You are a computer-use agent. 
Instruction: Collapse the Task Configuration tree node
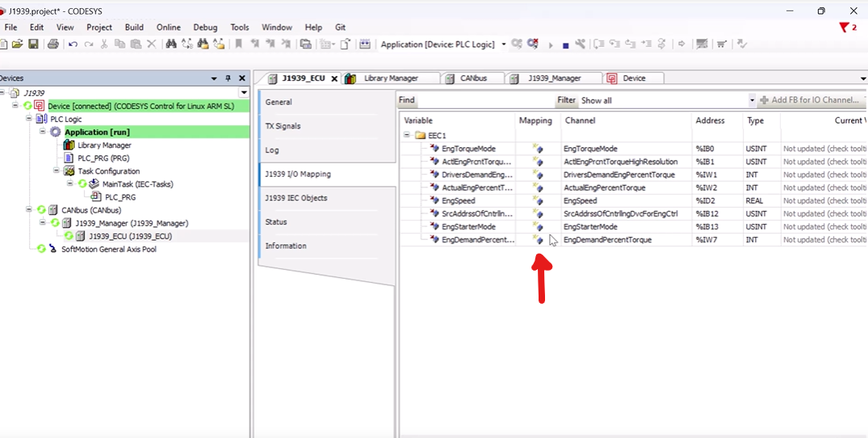point(57,171)
